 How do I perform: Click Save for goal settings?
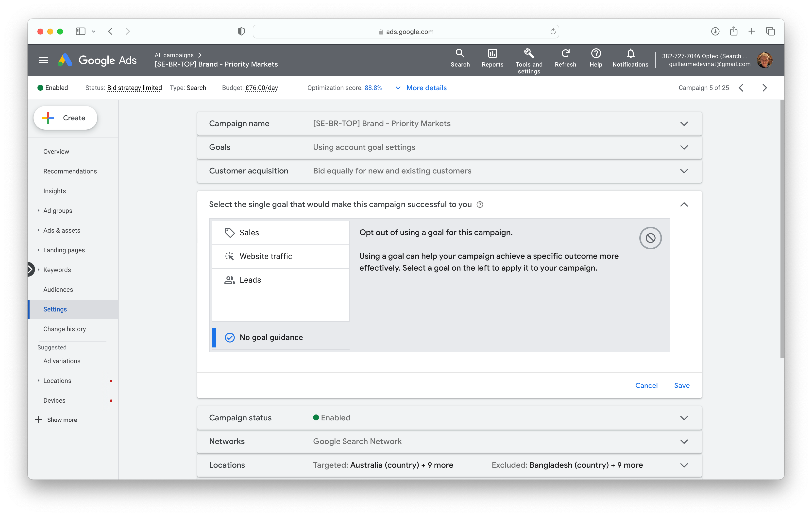click(x=681, y=385)
